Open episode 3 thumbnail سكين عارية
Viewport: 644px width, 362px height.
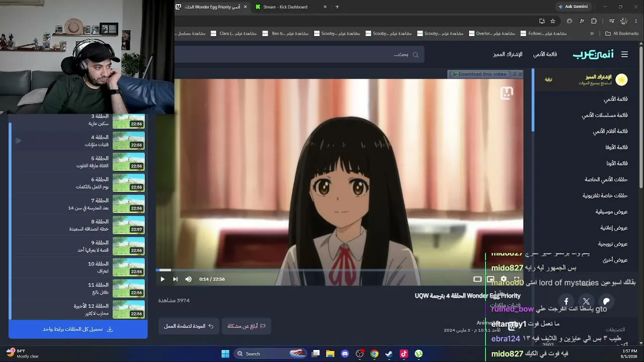tap(129, 121)
